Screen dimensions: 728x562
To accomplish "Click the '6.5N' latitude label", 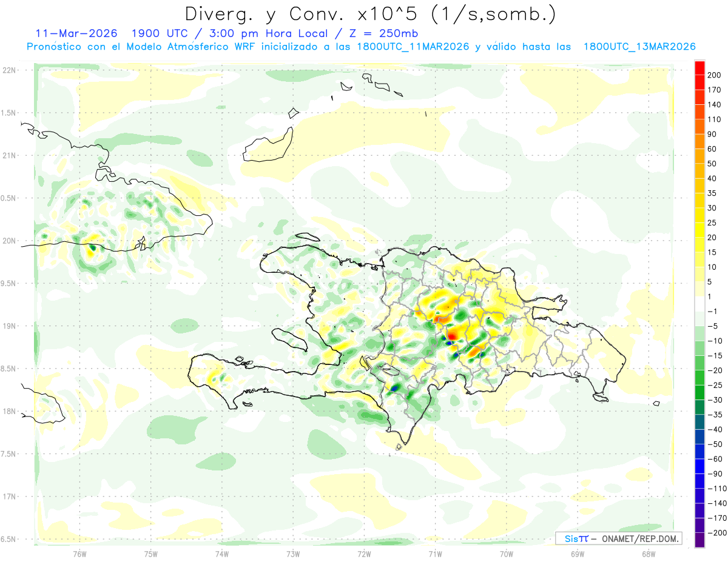I will click(8, 540).
